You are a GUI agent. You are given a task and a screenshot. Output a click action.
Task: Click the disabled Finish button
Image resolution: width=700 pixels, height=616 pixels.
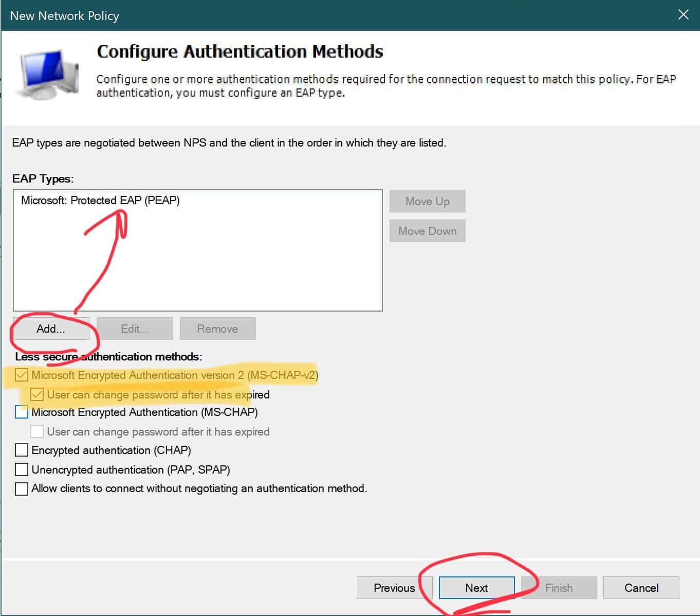pos(559,588)
